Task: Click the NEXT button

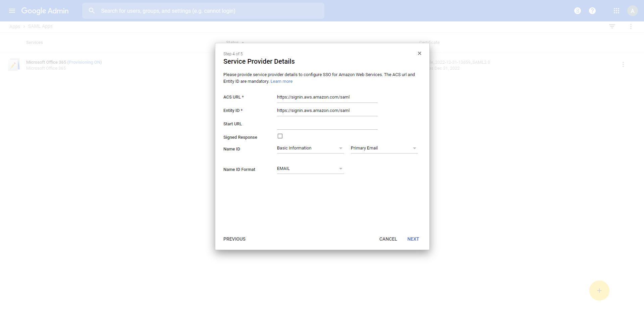Action: [x=413, y=239]
